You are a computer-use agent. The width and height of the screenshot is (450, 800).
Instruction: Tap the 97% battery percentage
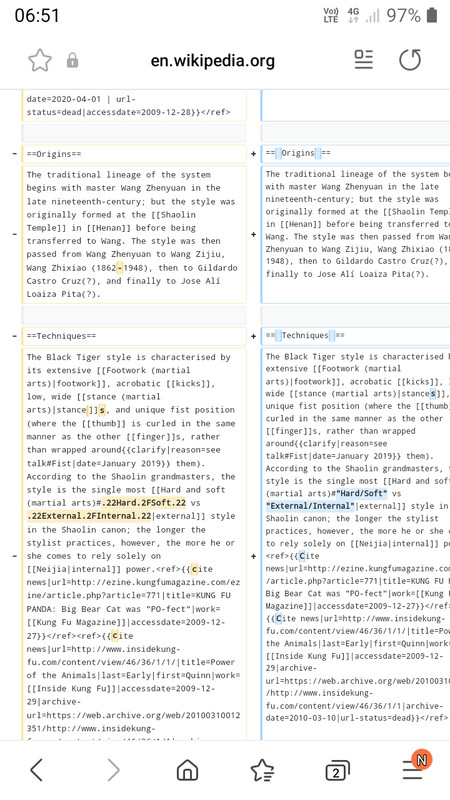pos(403,15)
